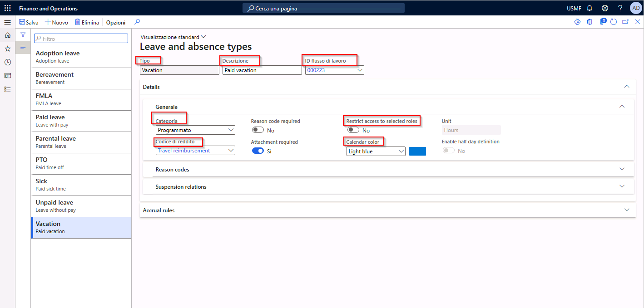This screenshot has width=644, height=308.
Task: Select Vacation in the list
Action: 81,228
